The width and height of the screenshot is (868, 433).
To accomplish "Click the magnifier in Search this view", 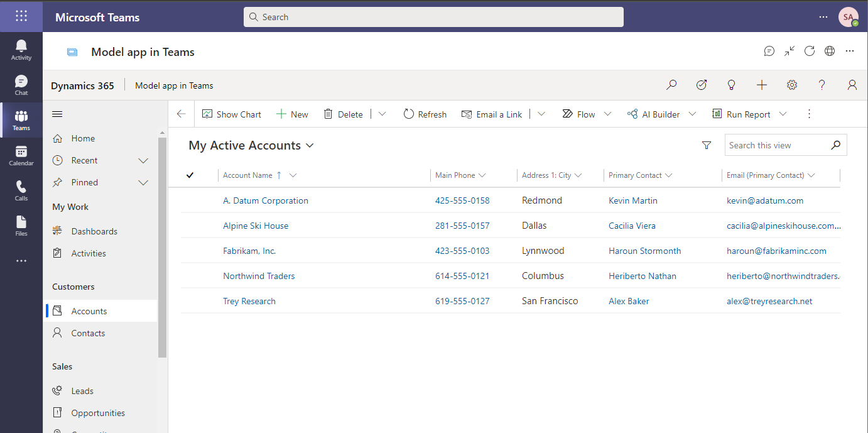I will click(835, 145).
